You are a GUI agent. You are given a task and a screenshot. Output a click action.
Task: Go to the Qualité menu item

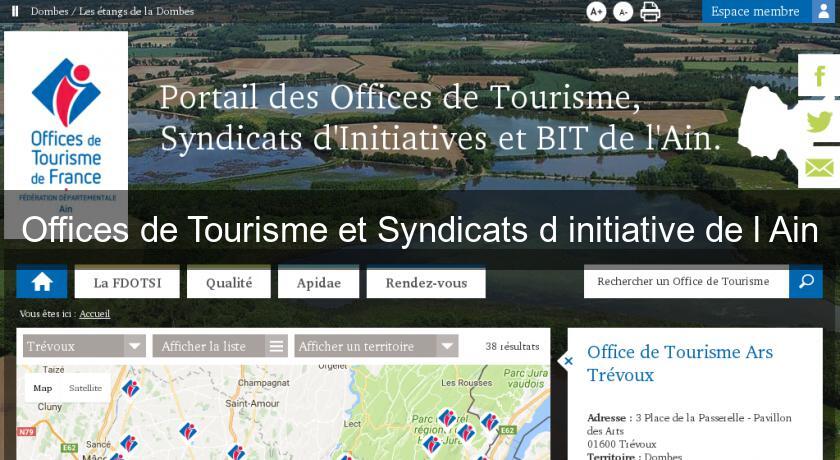tap(229, 283)
